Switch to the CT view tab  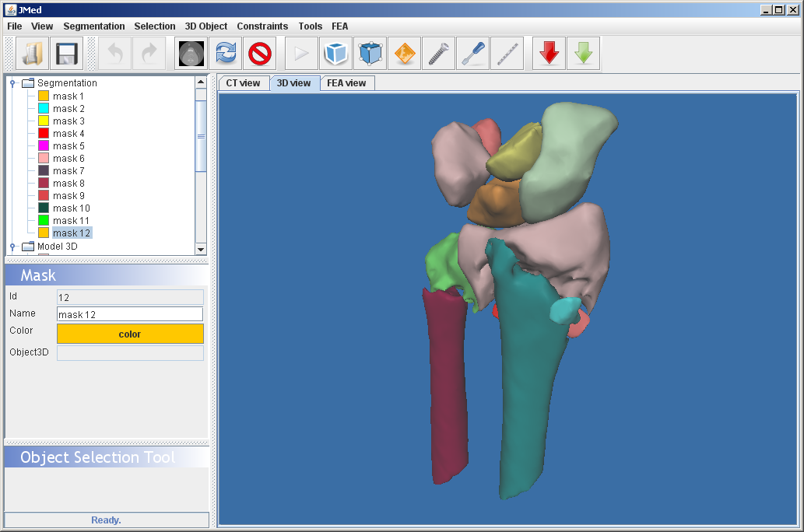pyautogui.click(x=243, y=83)
